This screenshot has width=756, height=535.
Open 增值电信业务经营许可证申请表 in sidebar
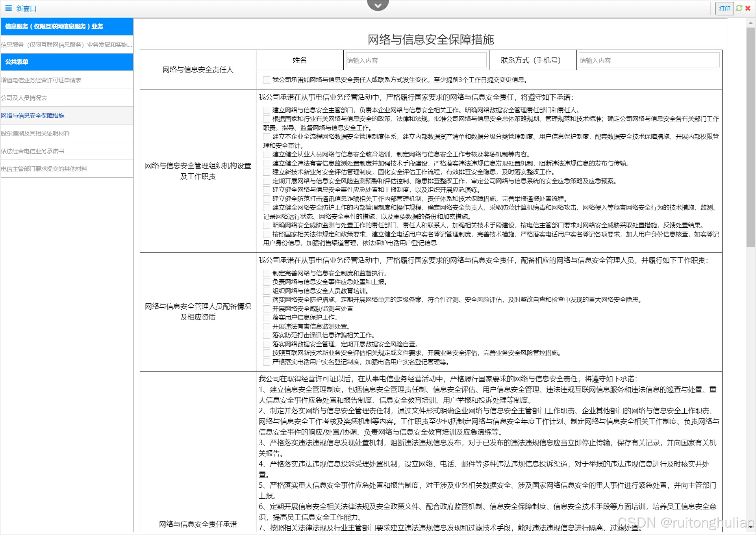coord(41,80)
